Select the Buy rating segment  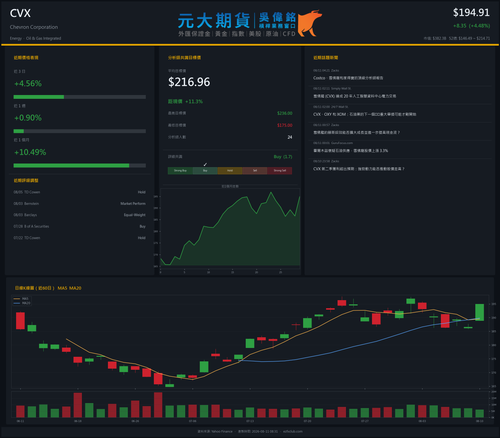click(205, 171)
